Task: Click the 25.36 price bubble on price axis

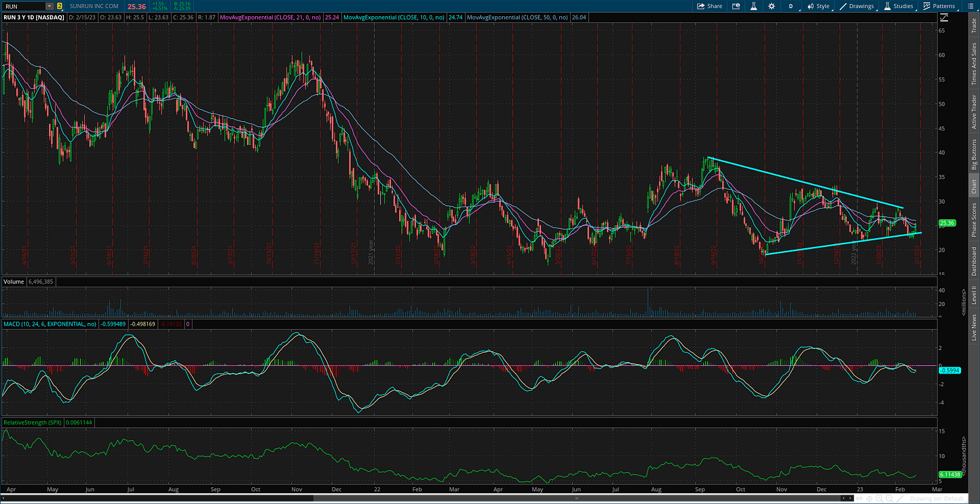Action: (x=947, y=223)
